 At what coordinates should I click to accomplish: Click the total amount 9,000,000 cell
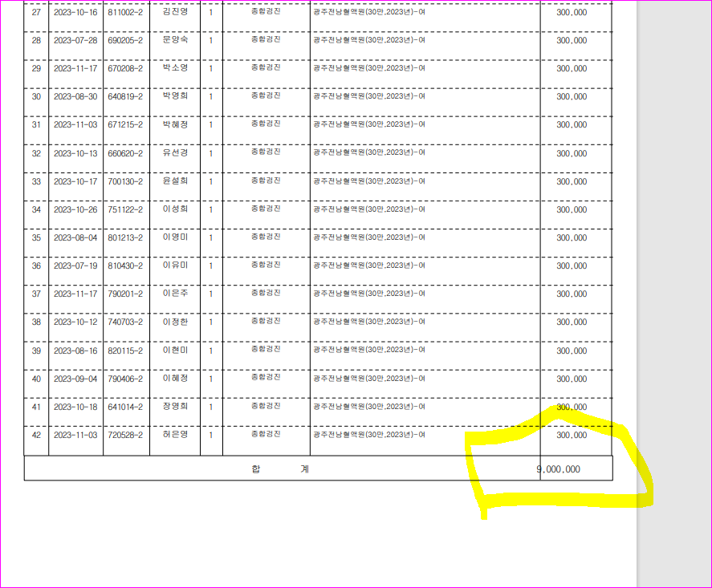[558, 469]
